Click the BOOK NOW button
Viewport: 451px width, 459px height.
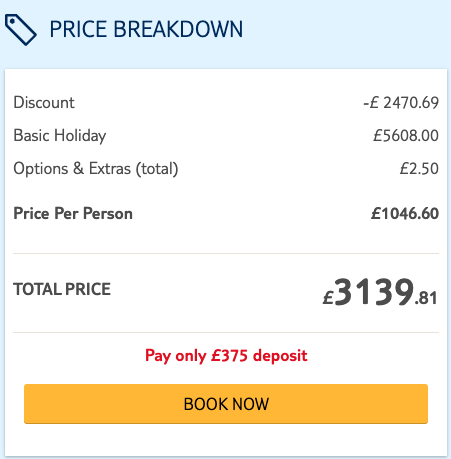point(226,404)
